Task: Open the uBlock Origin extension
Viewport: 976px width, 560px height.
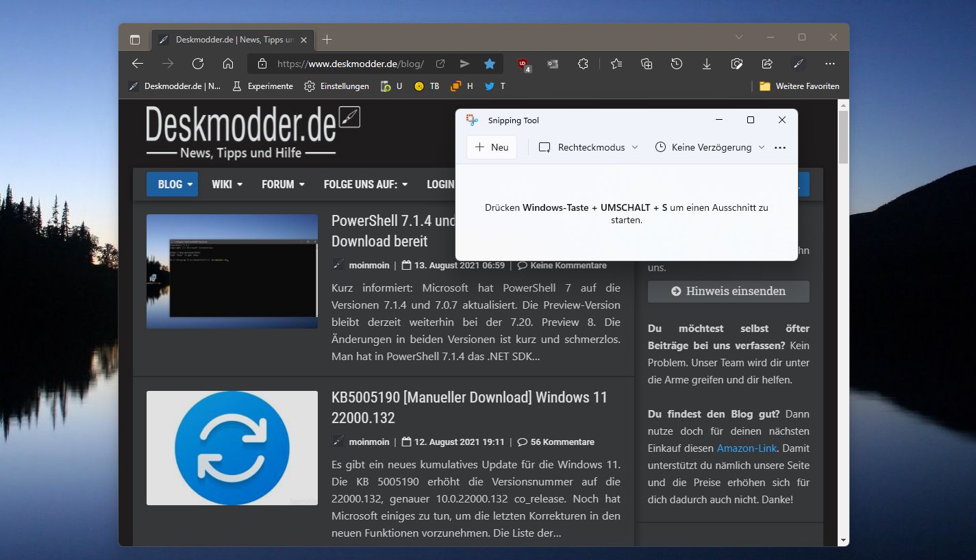Action: [524, 64]
